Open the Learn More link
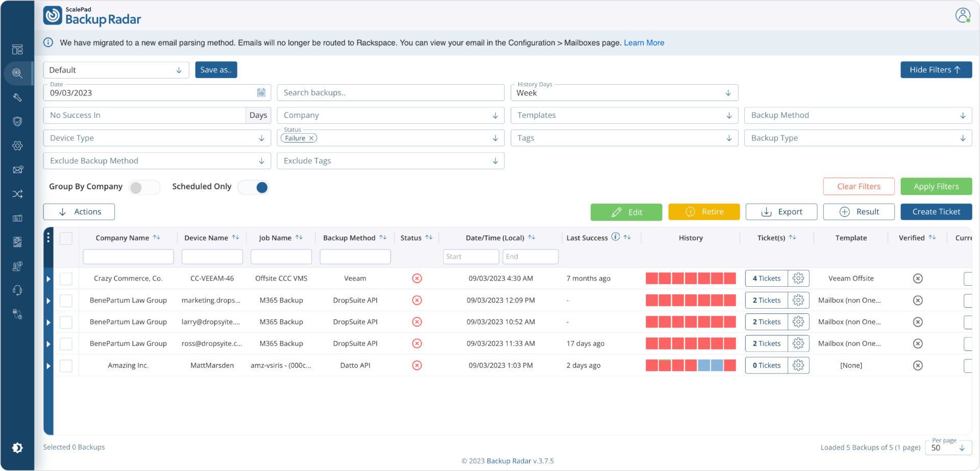The height and width of the screenshot is (471, 980). point(644,43)
